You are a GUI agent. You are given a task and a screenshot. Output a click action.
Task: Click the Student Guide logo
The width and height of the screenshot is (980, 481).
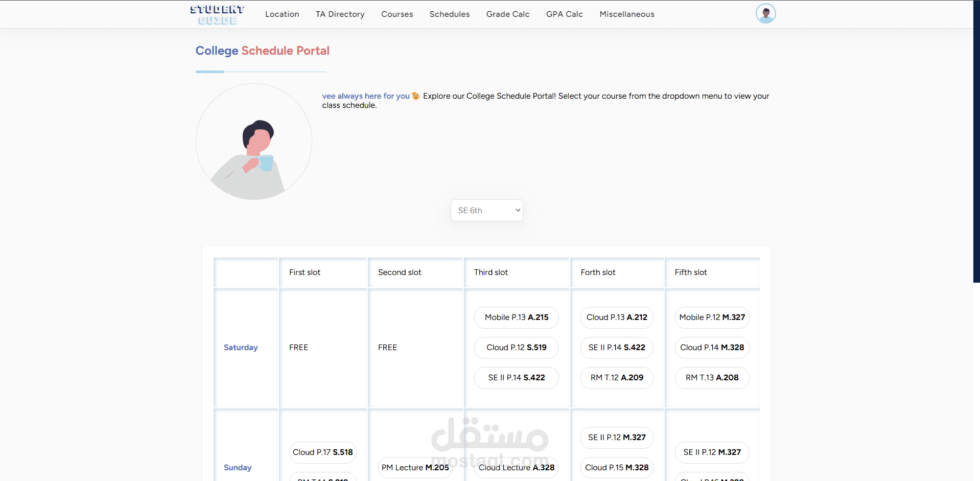click(x=217, y=15)
